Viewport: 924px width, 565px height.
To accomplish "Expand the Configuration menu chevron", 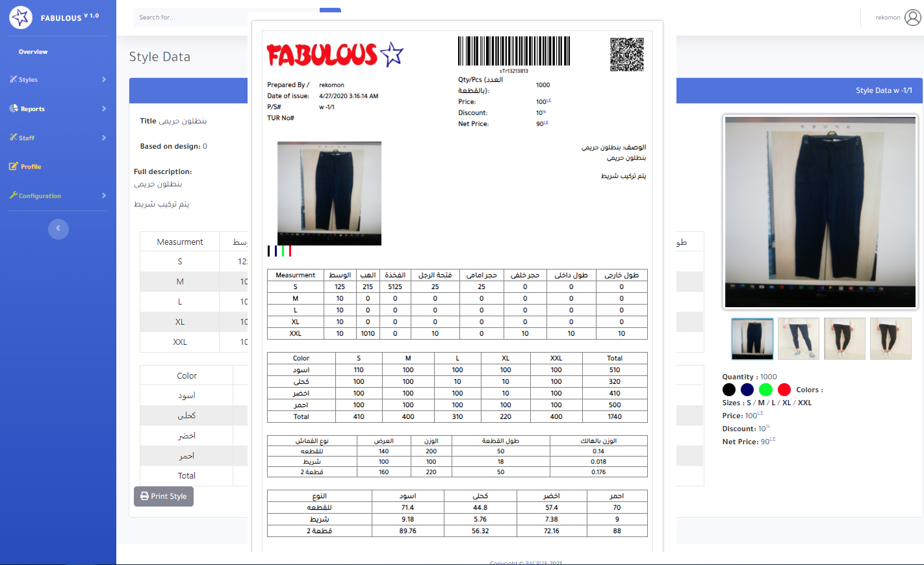I will point(104,195).
